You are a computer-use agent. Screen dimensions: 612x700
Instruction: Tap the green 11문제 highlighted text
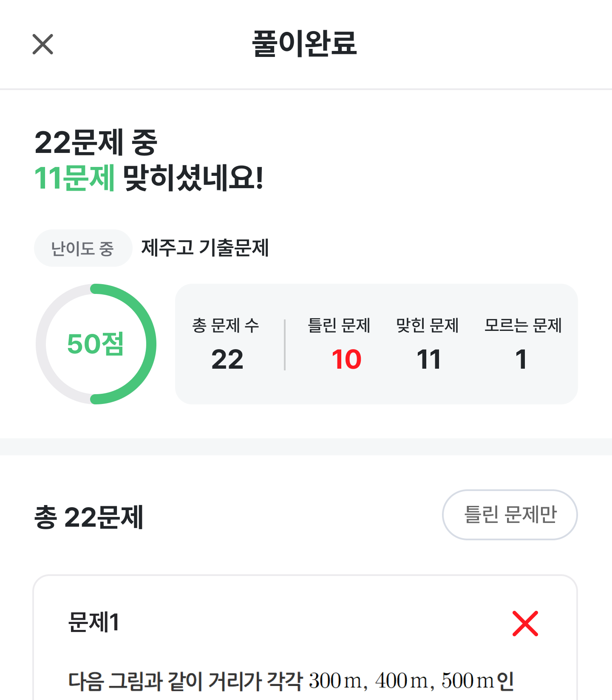(x=74, y=178)
